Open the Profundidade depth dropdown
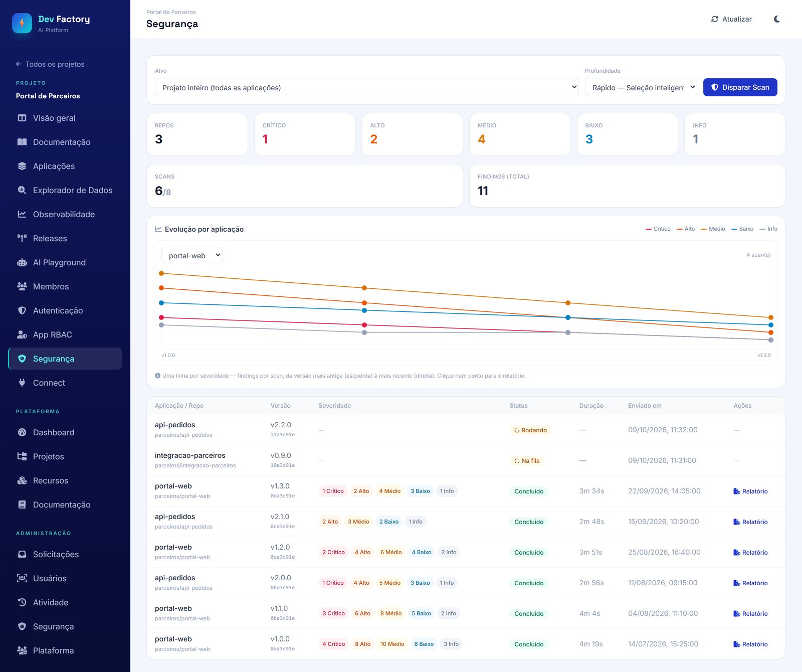 pyautogui.click(x=641, y=87)
